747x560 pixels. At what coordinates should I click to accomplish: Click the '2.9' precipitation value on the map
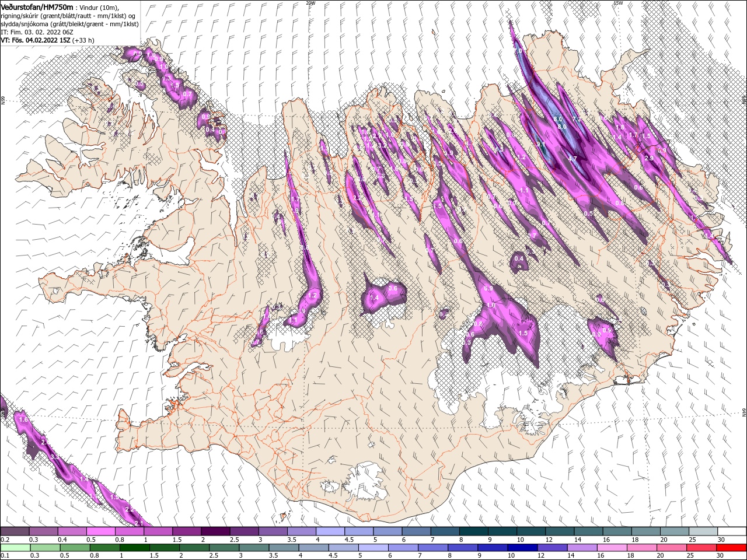click(x=648, y=158)
